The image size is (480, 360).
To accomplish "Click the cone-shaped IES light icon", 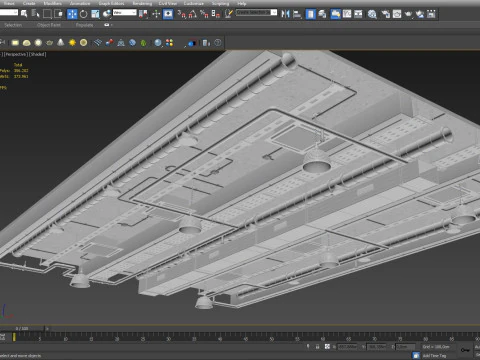I will coord(61,42).
